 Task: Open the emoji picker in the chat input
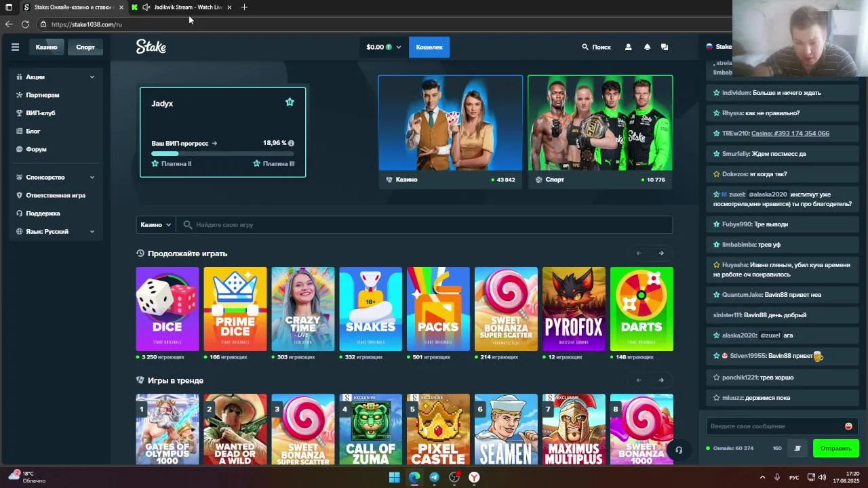click(848, 426)
